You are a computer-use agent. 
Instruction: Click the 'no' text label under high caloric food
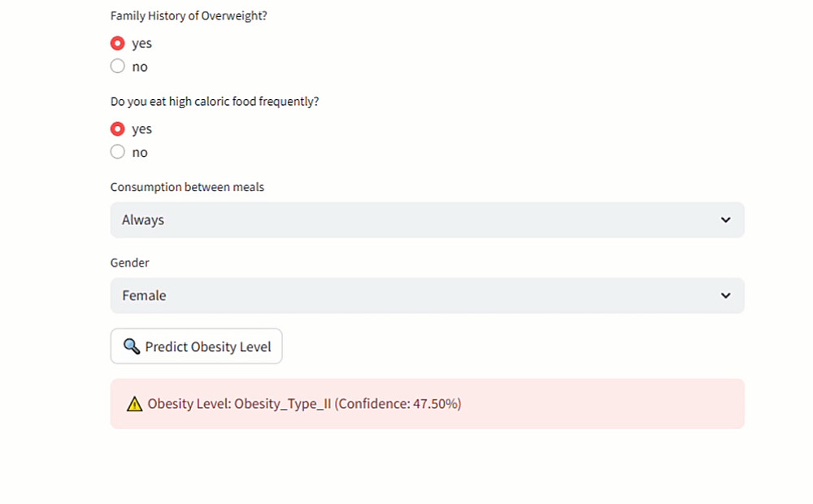point(140,152)
